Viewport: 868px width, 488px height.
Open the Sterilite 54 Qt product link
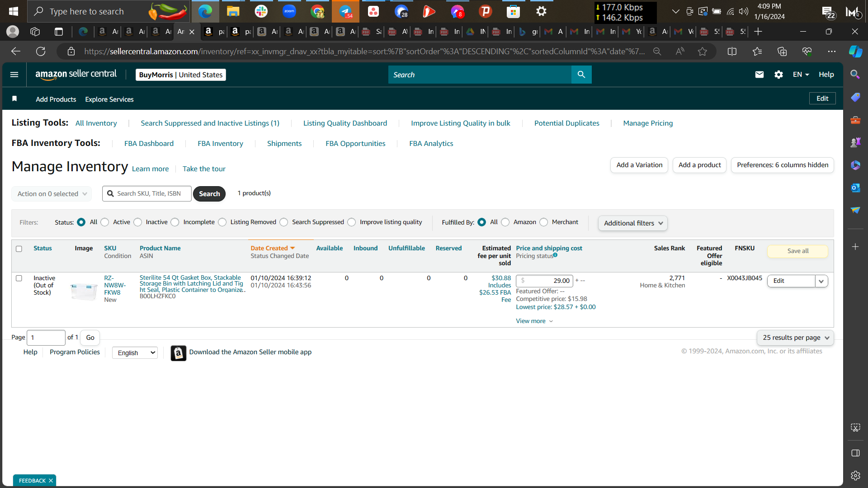(192, 284)
